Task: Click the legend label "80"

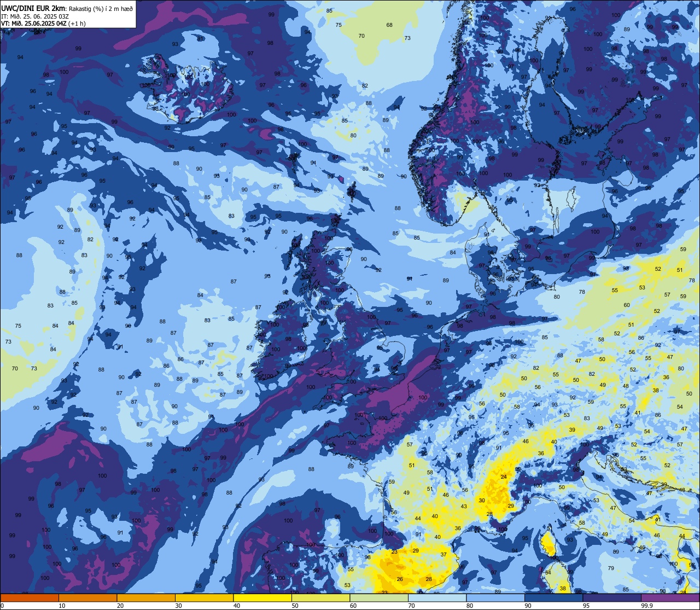Action: (470, 606)
